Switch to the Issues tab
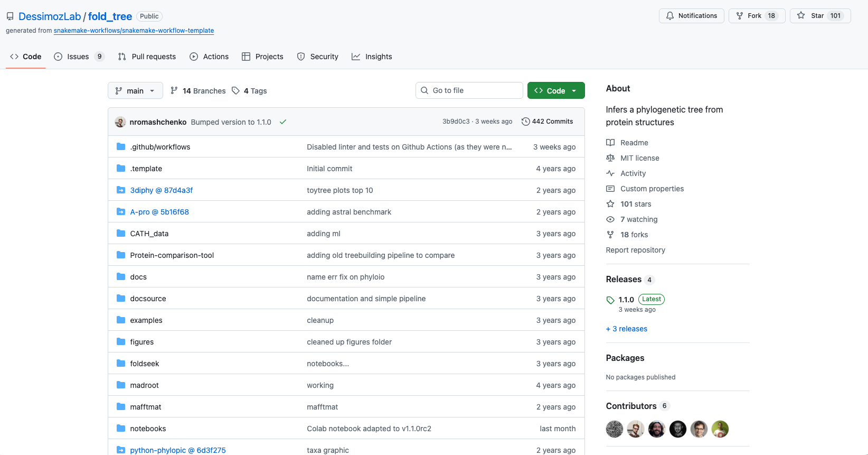Screen dimensions: 868x455 [x=79, y=57]
